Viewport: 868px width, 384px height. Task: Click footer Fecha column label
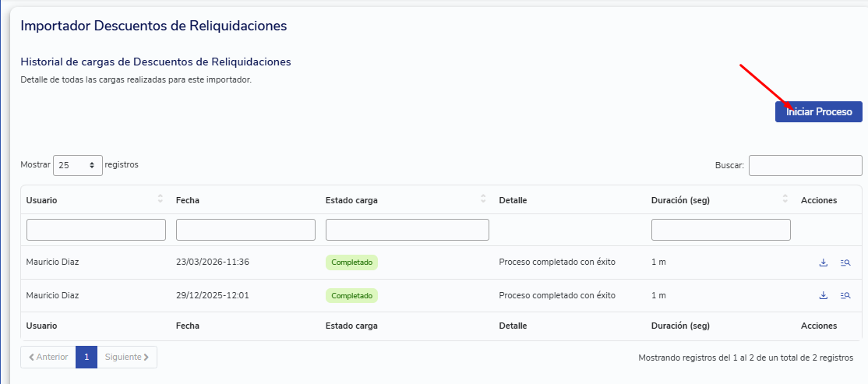point(188,326)
